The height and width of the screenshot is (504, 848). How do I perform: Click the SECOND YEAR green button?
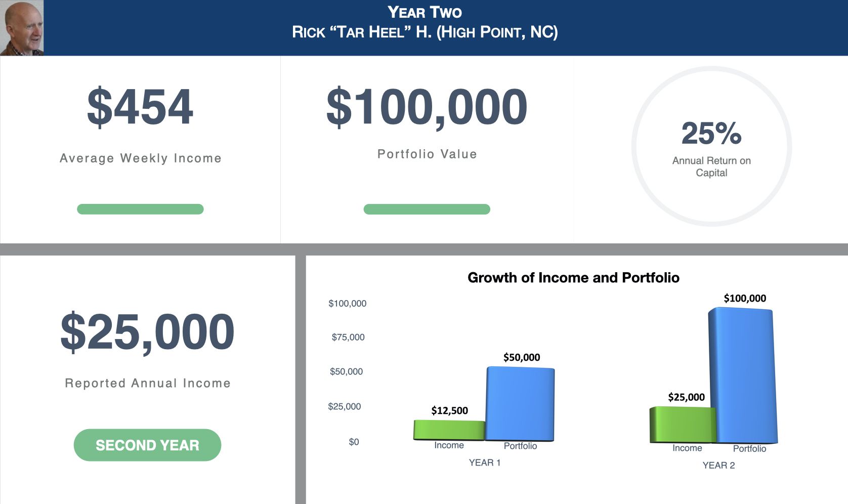[147, 445]
